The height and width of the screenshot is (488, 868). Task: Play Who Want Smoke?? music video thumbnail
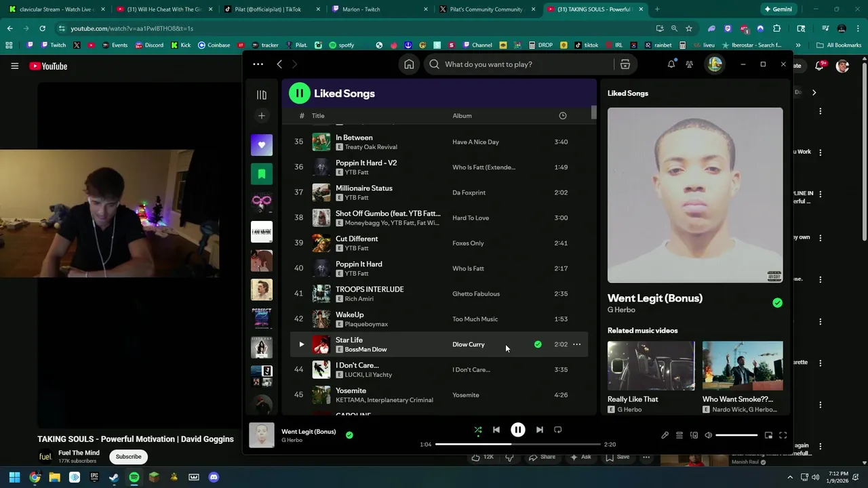coord(743,366)
